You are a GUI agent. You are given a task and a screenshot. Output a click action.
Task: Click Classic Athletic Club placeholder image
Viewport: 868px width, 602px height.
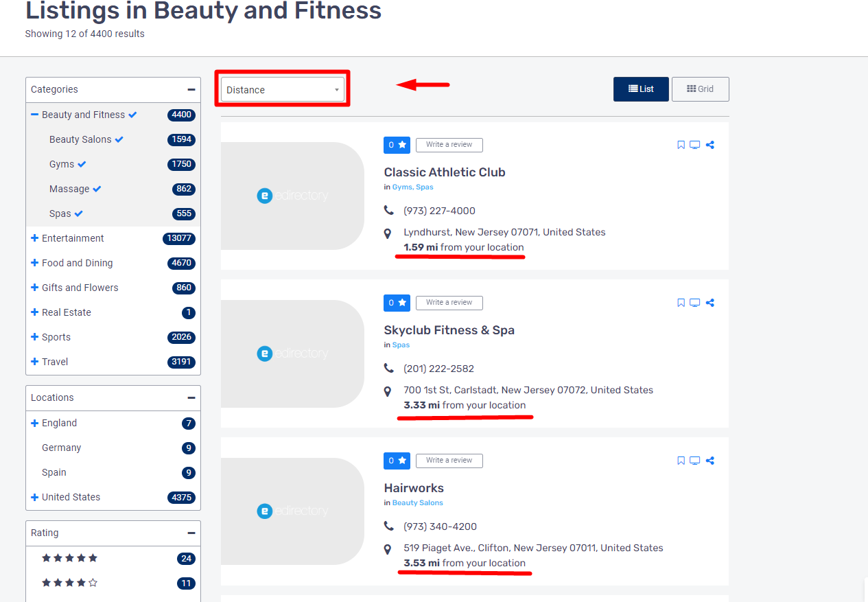(292, 196)
